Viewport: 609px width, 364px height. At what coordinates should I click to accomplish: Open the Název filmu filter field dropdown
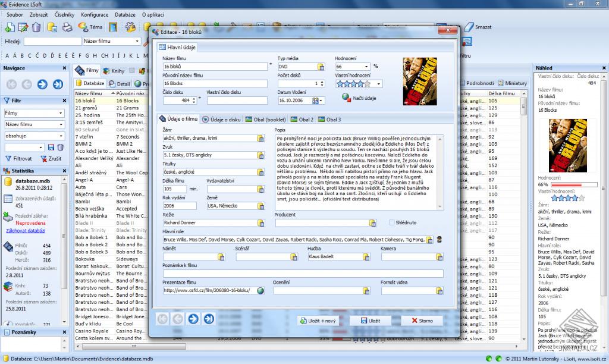coord(61,124)
